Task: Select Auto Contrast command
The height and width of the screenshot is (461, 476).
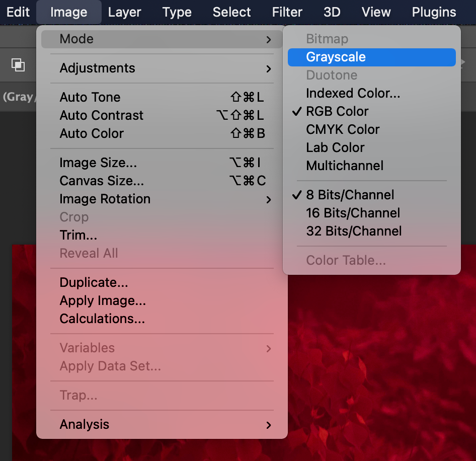Action: (102, 116)
